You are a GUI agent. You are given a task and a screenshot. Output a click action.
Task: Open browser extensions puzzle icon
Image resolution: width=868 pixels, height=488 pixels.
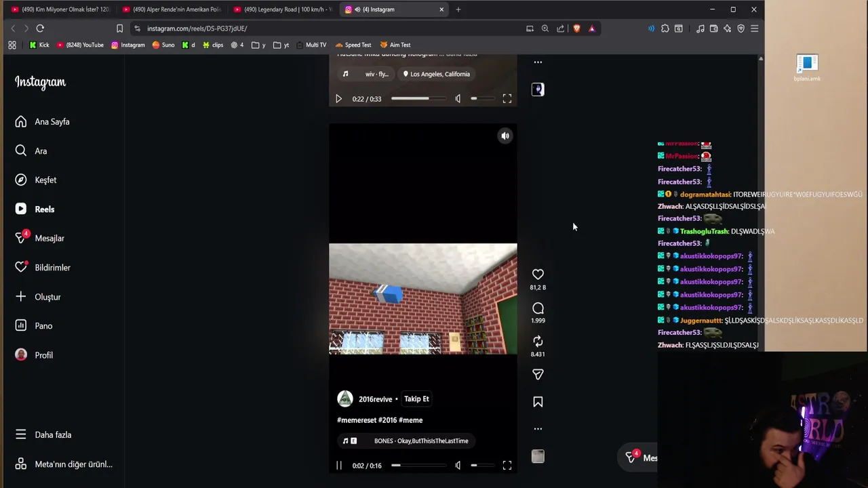pos(665,28)
